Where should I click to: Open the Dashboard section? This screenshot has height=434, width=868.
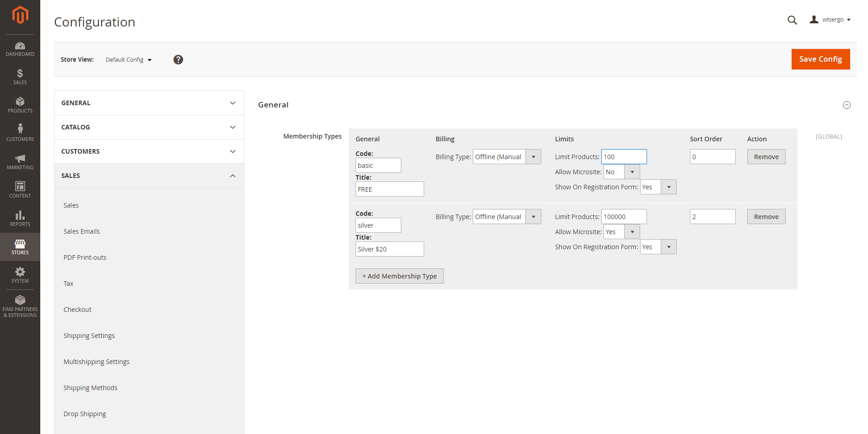[x=20, y=49]
